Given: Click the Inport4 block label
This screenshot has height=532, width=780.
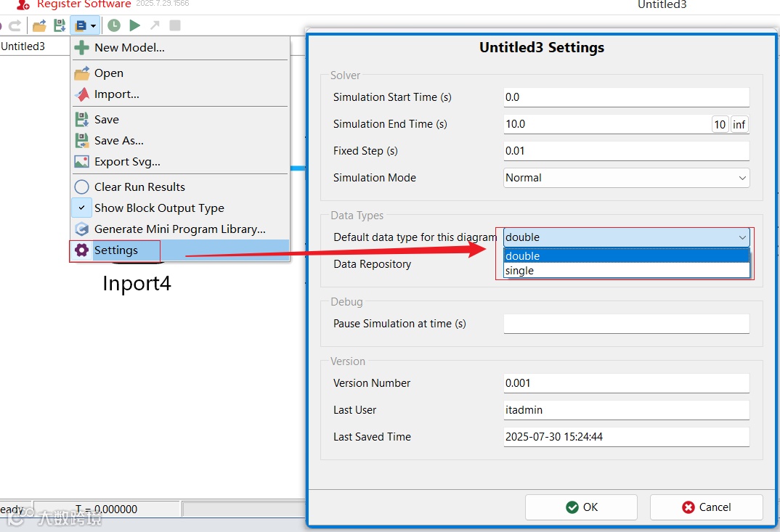Looking at the screenshot, I should (x=137, y=283).
